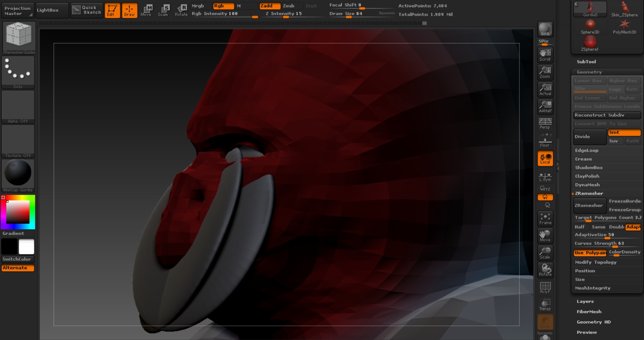644x340 pixels.
Task: Expand the Crease subsection
Action: pyautogui.click(x=583, y=159)
